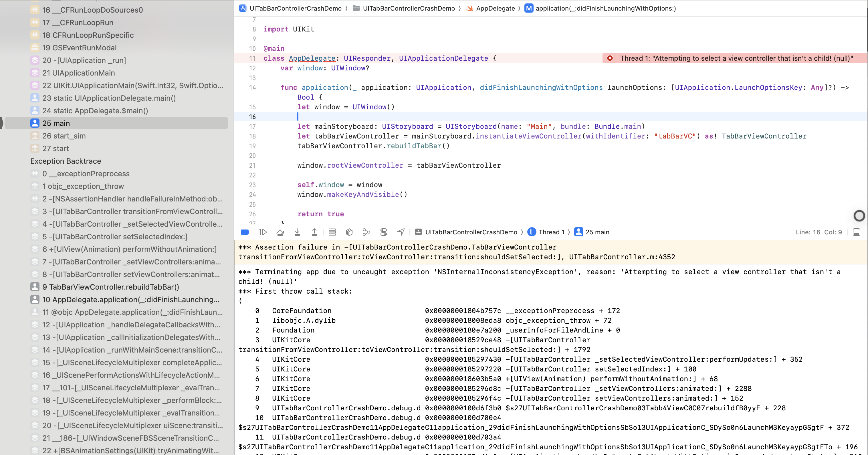Click the Step Into button
Image resolution: width=868 pixels, height=455 pixels.
click(x=297, y=232)
